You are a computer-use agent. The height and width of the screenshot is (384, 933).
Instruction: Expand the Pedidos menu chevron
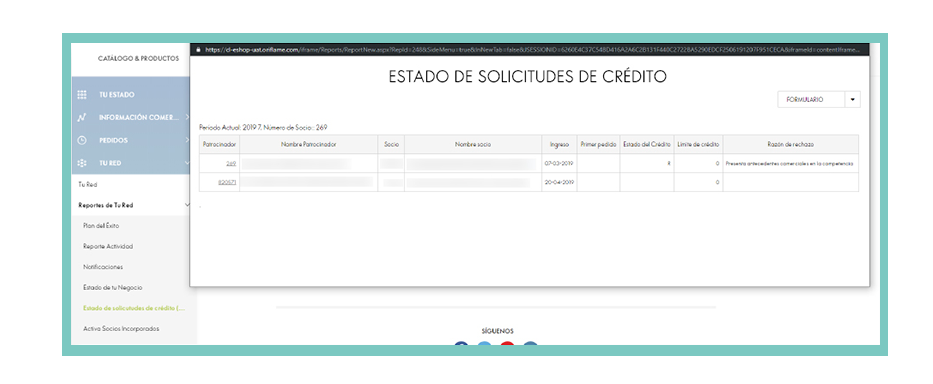[187, 141]
